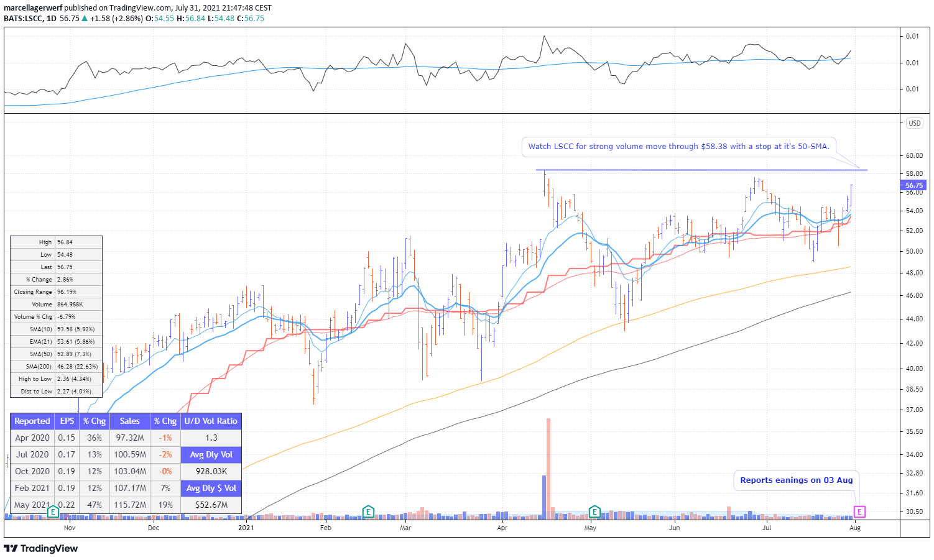Click the Reported column header

(32, 421)
